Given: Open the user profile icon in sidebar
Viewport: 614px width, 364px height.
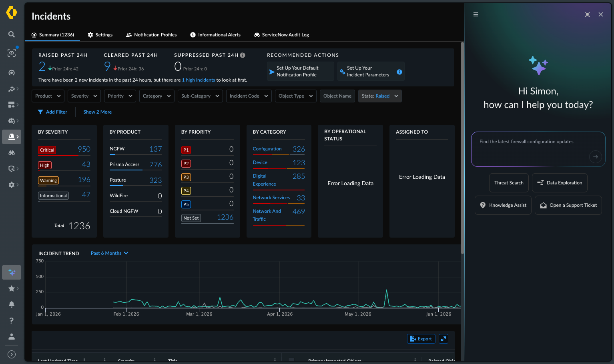Looking at the screenshot, I should [12, 336].
